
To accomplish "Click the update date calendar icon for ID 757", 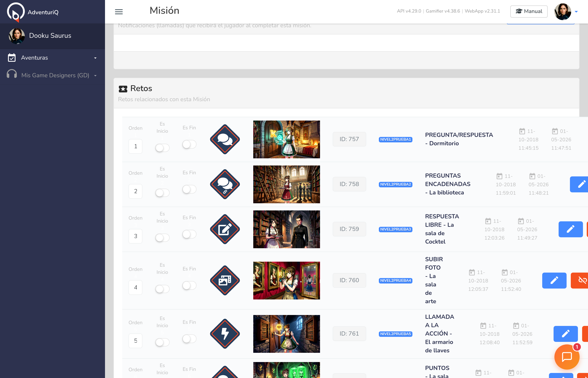I will point(555,131).
